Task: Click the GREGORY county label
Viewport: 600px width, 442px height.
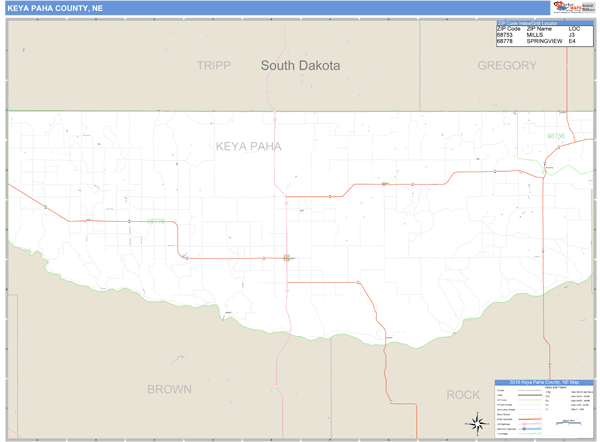Action: tap(507, 66)
